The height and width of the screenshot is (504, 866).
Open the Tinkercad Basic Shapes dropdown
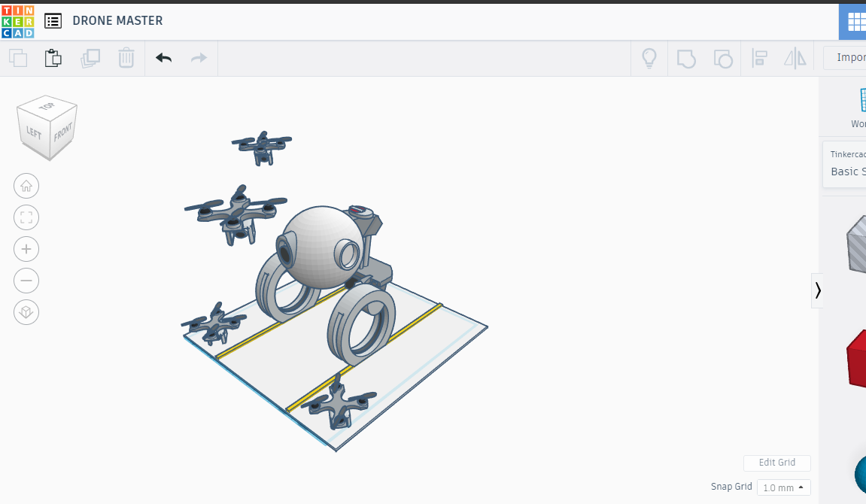[848, 165]
